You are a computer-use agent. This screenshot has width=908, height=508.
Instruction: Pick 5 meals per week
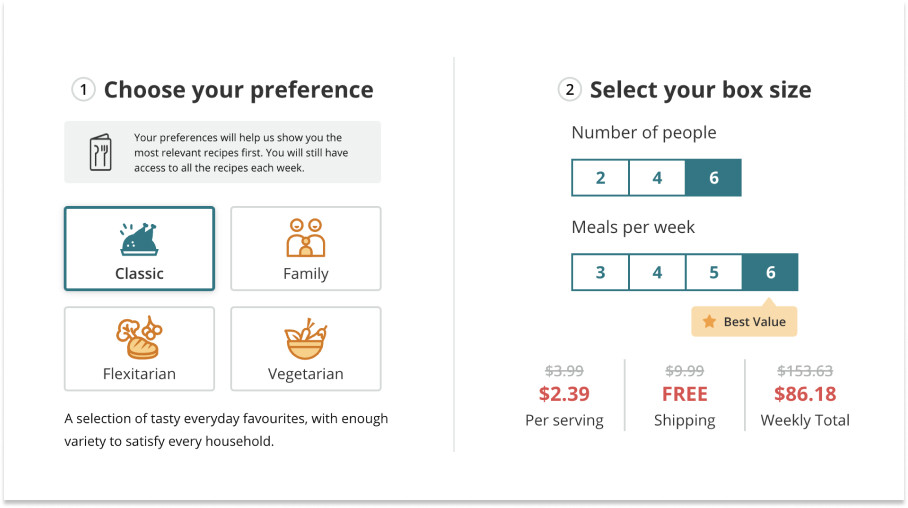tap(713, 272)
